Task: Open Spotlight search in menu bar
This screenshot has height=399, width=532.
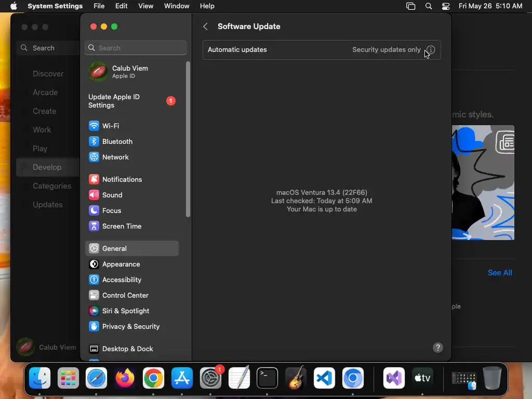Action: click(429, 6)
